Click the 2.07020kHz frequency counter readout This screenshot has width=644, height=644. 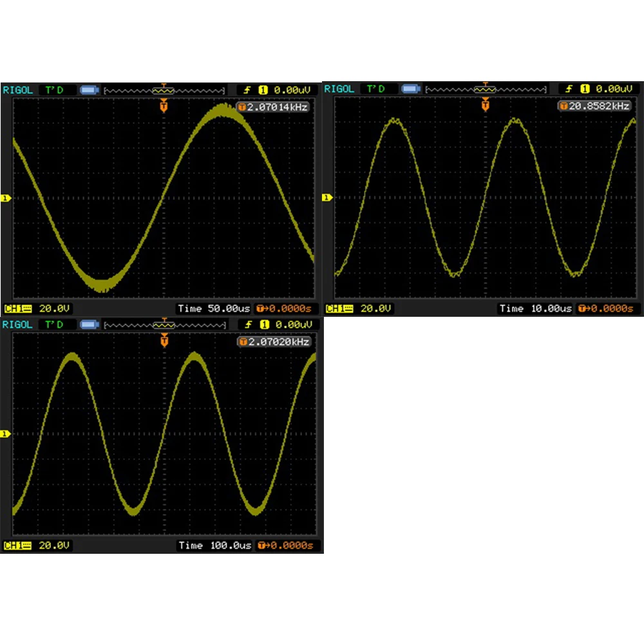274,342
